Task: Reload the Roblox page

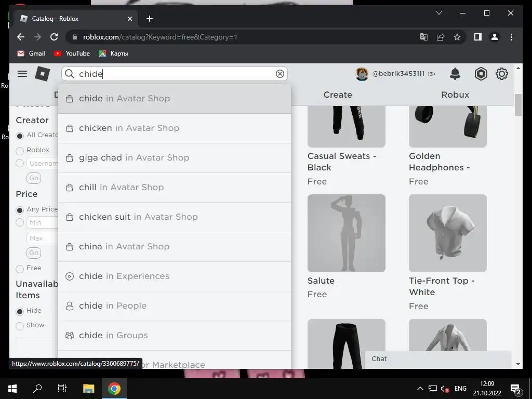Action: coord(54,37)
